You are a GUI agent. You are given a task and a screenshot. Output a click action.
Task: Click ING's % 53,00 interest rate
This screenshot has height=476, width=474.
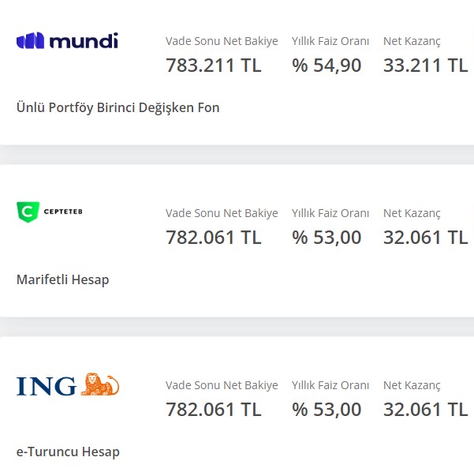tap(327, 410)
